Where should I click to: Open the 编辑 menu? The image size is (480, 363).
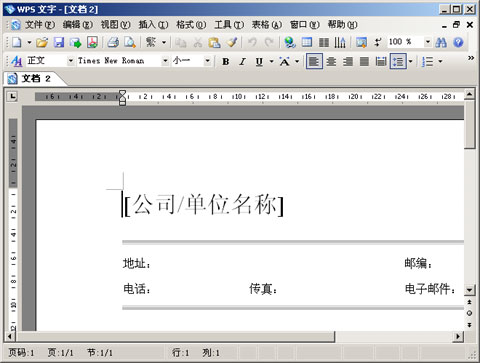[78, 25]
